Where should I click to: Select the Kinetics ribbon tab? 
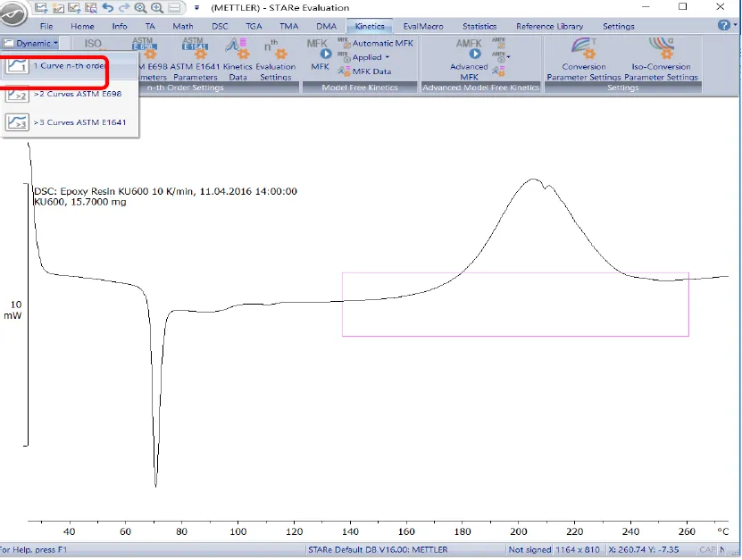pos(370,26)
